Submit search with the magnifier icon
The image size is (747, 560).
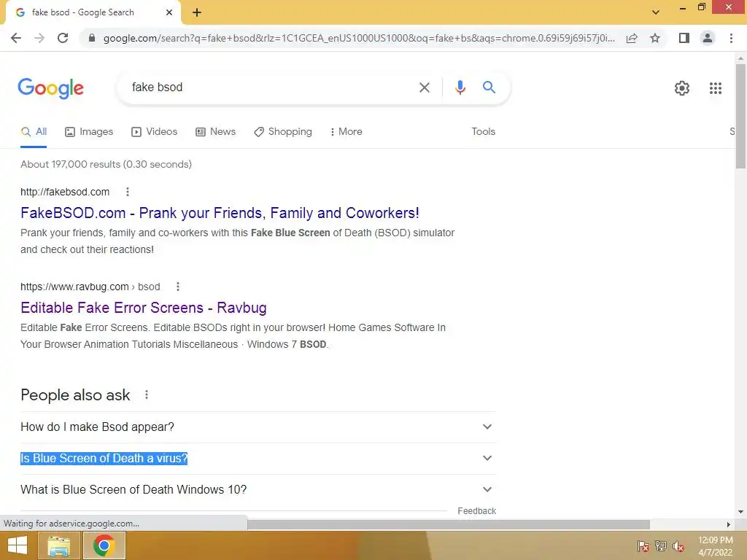pos(489,87)
